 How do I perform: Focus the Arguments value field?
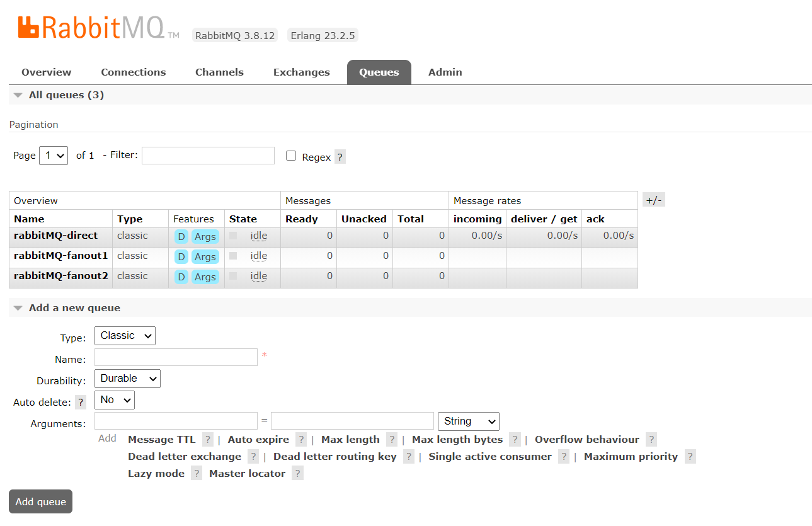tap(352, 421)
